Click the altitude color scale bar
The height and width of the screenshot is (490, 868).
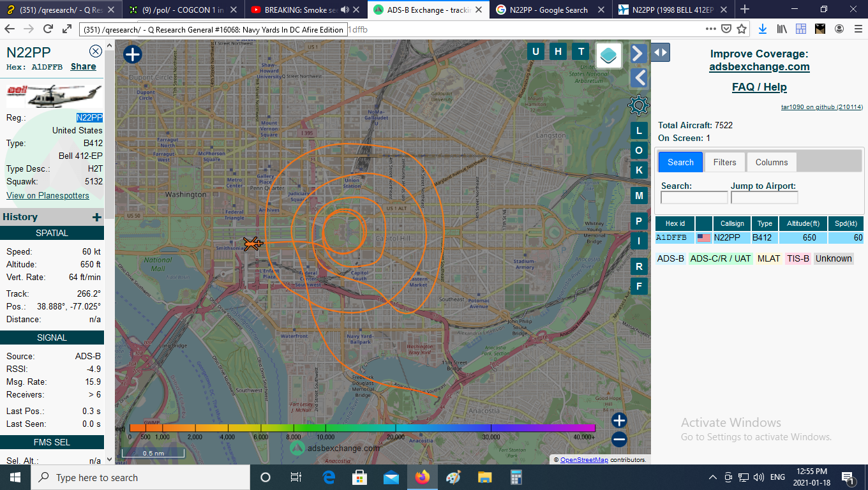click(362, 428)
